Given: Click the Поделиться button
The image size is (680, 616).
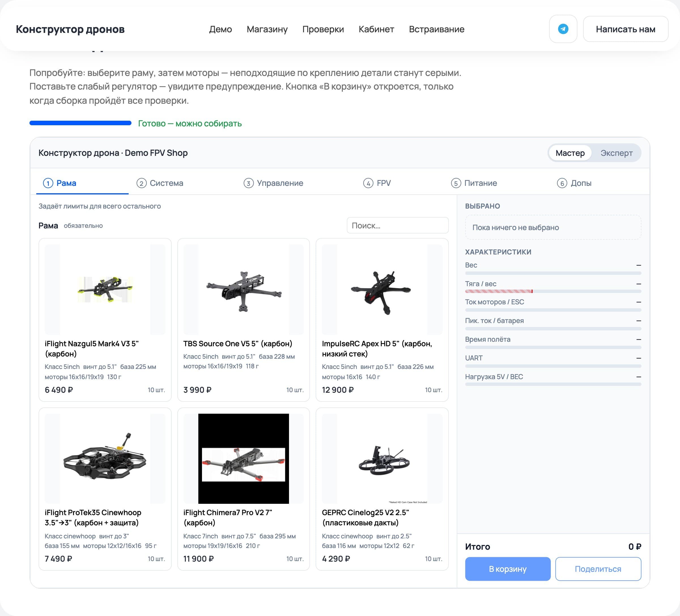Looking at the screenshot, I should pyautogui.click(x=598, y=569).
